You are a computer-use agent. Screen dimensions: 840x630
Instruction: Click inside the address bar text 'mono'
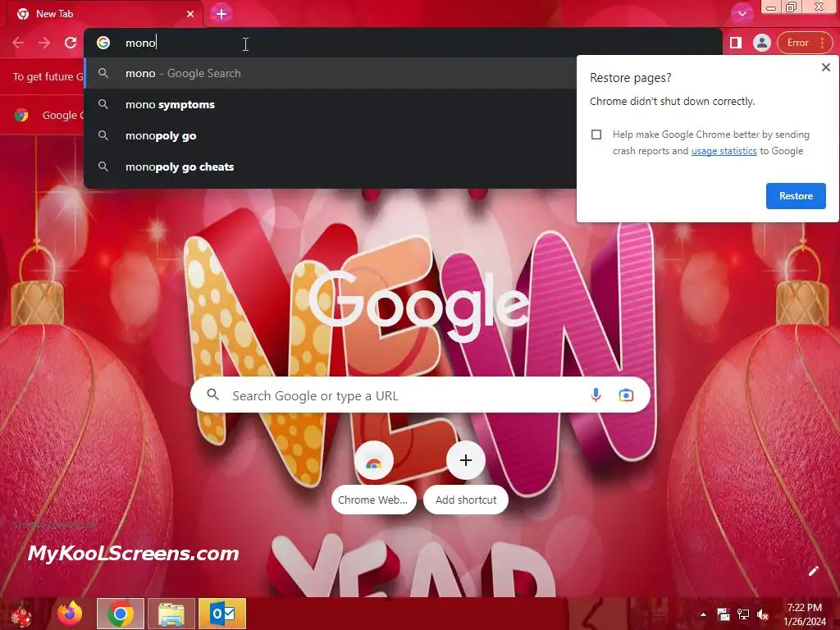(140, 43)
